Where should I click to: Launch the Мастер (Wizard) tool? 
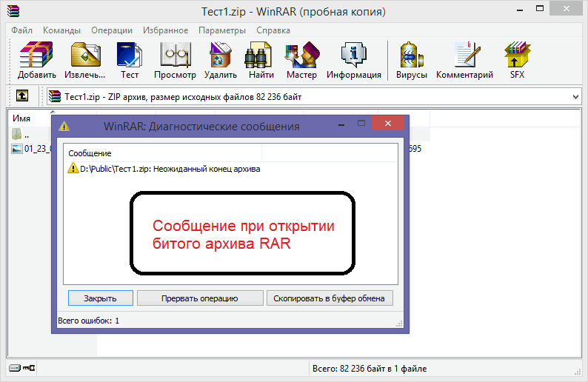301,61
